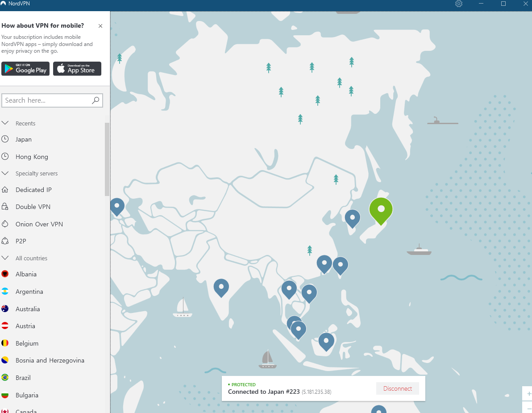
Task: Dismiss the mobile VPN promo banner
Action: pyautogui.click(x=100, y=26)
